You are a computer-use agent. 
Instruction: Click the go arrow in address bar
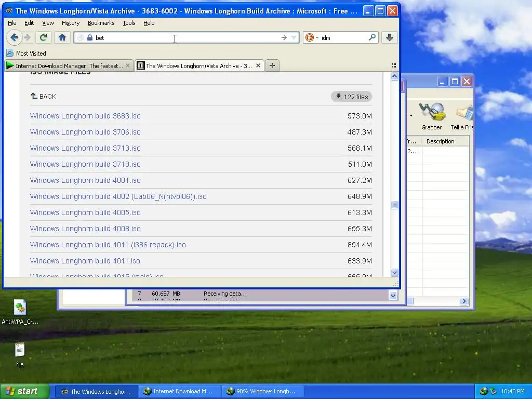tap(284, 37)
